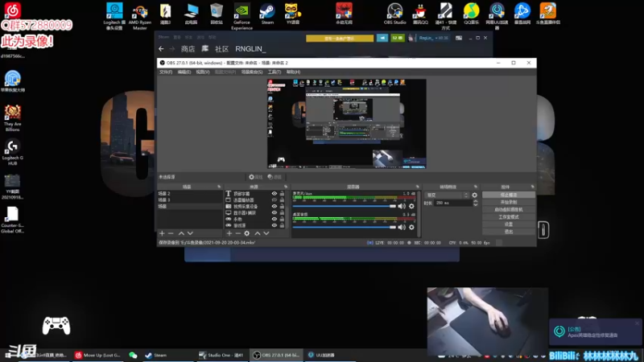Open Counter-Strike Global Offensive desktop shortcut
The height and width of the screenshot is (362, 644).
12,220
